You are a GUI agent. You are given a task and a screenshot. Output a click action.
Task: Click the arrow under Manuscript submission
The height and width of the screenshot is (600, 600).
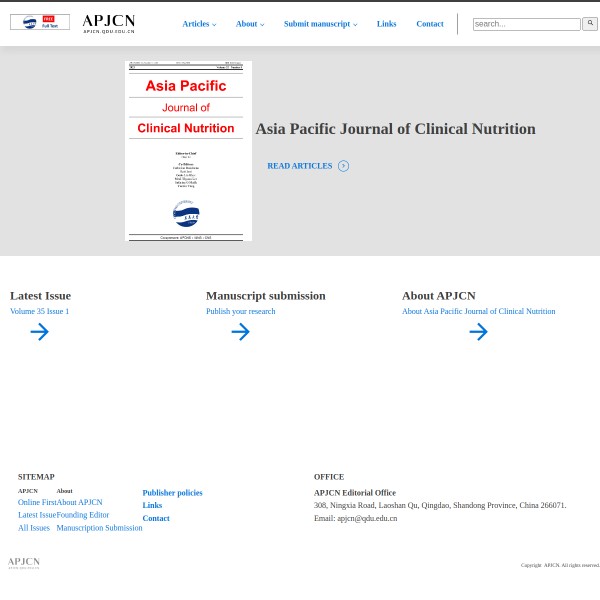(x=240, y=332)
